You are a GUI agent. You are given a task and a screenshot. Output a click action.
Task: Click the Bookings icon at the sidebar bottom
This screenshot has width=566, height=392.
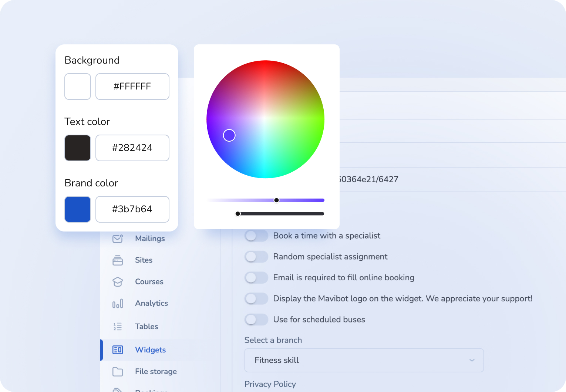click(x=118, y=389)
